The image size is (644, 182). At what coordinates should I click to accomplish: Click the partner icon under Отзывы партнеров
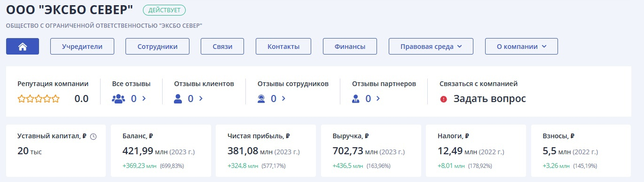click(356, 99)
